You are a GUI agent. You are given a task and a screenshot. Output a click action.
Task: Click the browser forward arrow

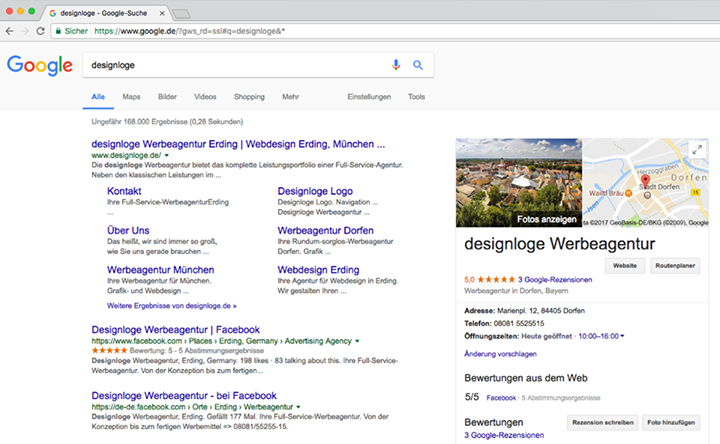tap(25, 31)
